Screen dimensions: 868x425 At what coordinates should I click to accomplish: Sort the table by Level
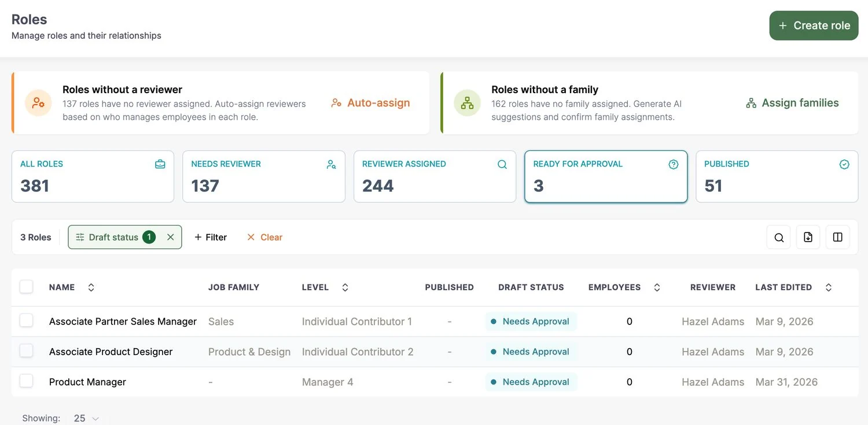345,287
